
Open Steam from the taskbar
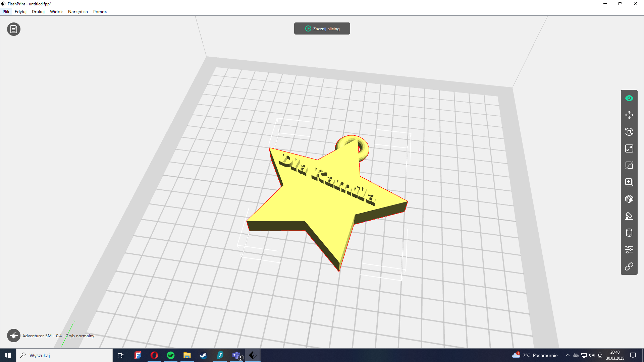click(x=204, y=355)
